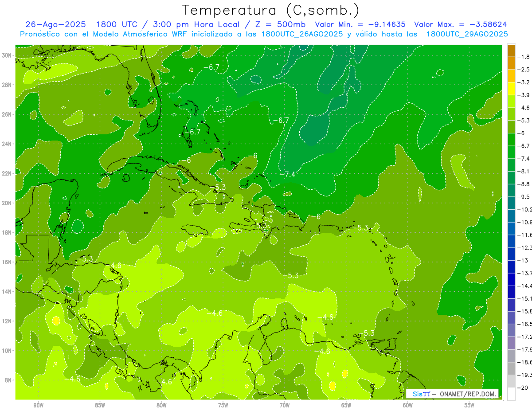This screenshot has height=411, width=532.
Task: Pick the white swatch below legend value -20
Action: [511, 394]
